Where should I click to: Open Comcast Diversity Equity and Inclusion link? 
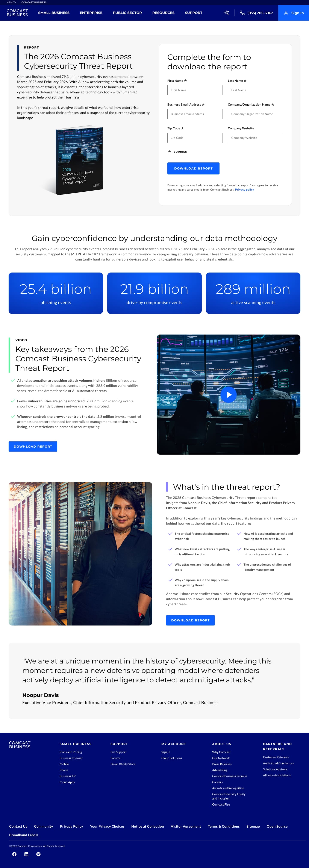(229, 796)
